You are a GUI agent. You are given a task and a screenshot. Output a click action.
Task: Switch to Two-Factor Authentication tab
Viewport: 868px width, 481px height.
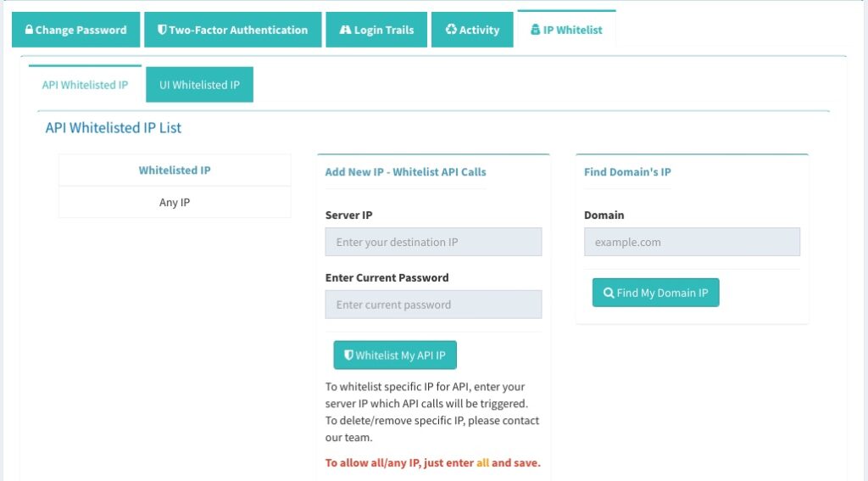click(233, 30)
